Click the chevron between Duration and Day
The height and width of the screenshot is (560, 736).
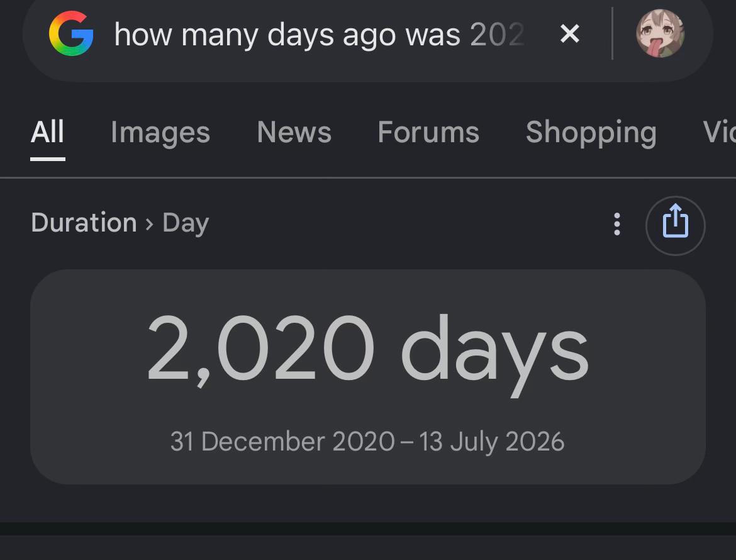pyautogui.click(x=150, y=224)
